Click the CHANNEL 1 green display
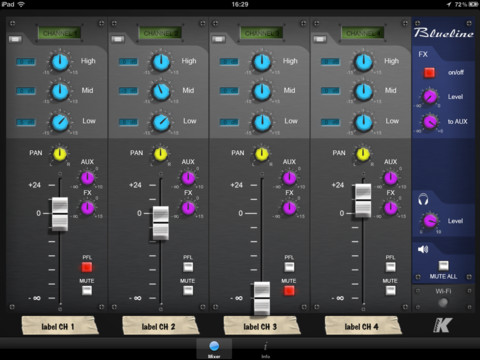 [x=59, y=33]
